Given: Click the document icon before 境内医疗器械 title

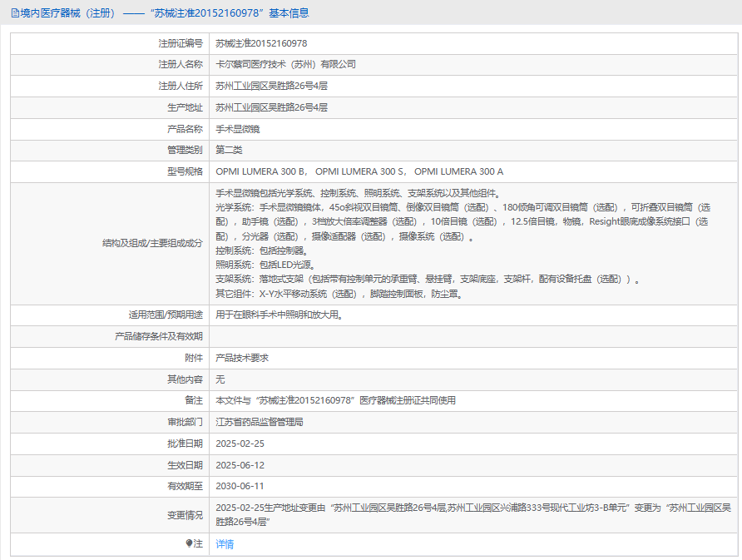Looking at the screenshot, I should 15,13.
